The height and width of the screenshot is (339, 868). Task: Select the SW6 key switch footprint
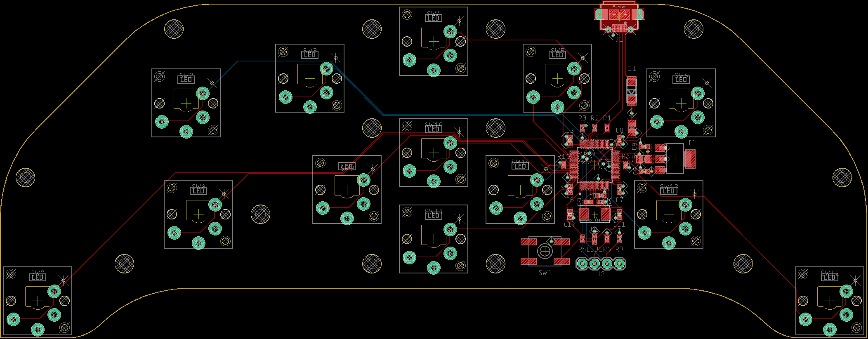(x=681, y=103)
